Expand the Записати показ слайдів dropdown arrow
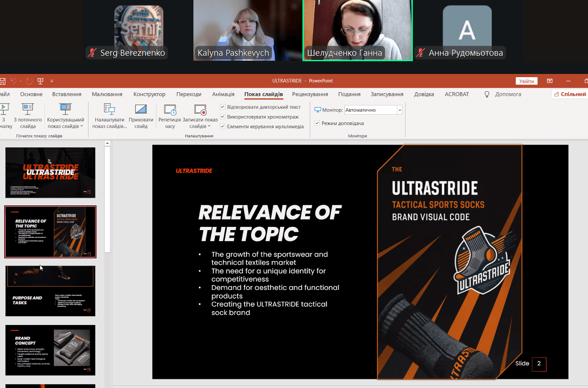 (209, 126)
